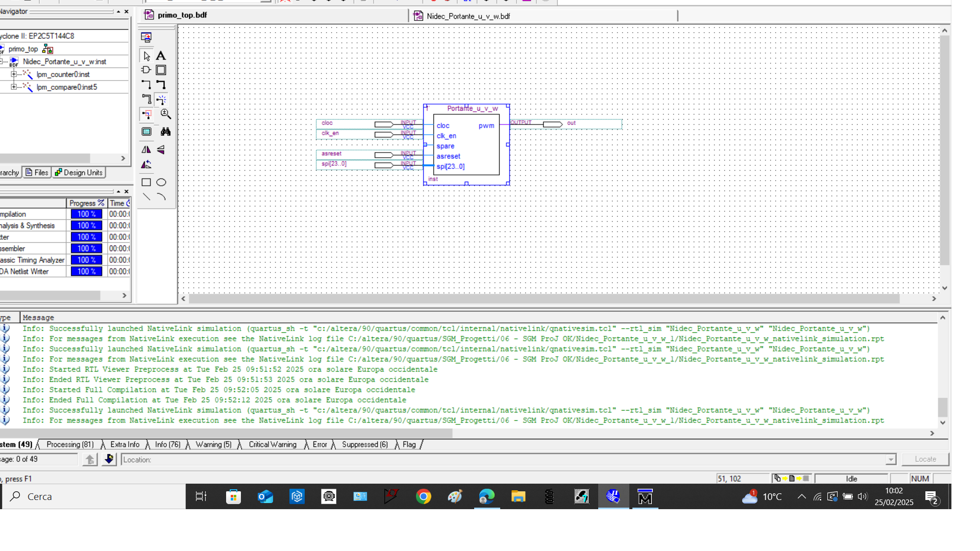Click the detach window icon in toolbar
Viewport: 980px width, 551px height.
(x=146, y=37)
